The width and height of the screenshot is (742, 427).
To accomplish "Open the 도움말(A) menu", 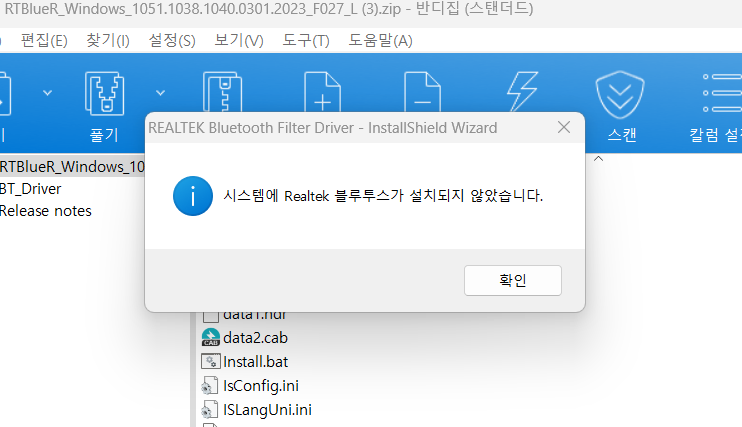I will pyautogui.click(x=380, y=41).
